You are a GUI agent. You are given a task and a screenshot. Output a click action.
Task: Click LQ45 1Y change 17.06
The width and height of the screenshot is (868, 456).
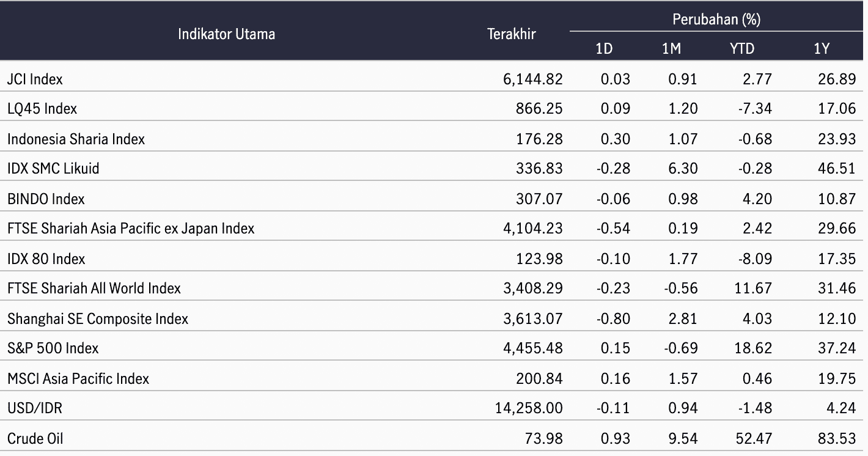coord(837,109)
